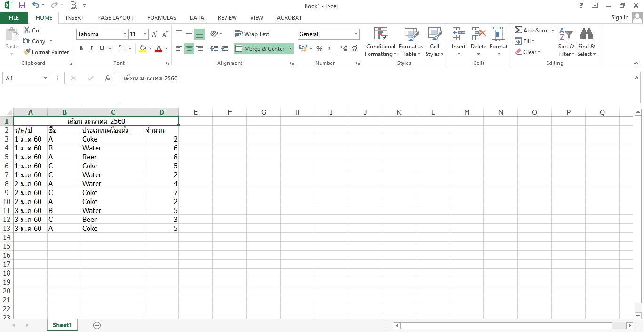Viewport: 644px width, 332px height.
Task: Open Conditional Formatting menu
Action: click(380, 42)
